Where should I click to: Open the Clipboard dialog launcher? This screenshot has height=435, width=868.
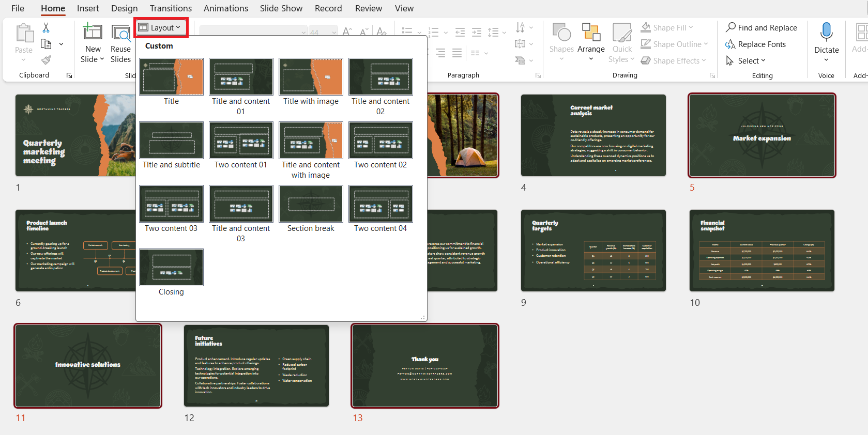pyautogui.click(x=69, y=75)
